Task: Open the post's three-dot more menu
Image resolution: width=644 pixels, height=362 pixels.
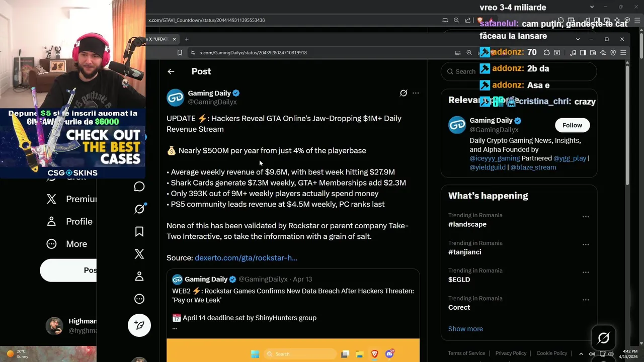Action: coord(416,93)
